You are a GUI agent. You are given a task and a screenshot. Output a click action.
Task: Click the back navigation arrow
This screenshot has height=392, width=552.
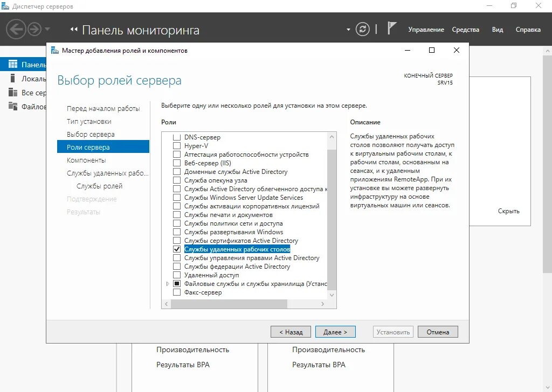tap(16, 30)
